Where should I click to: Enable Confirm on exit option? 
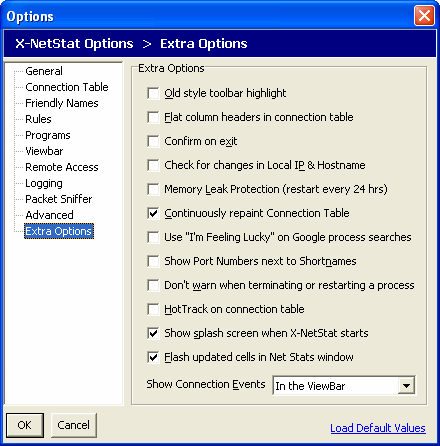pos(153,141)
